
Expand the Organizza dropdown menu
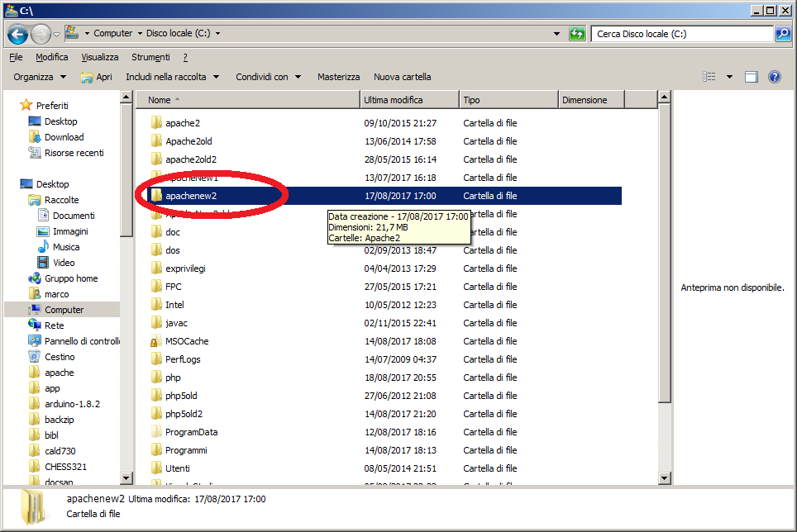39,77
